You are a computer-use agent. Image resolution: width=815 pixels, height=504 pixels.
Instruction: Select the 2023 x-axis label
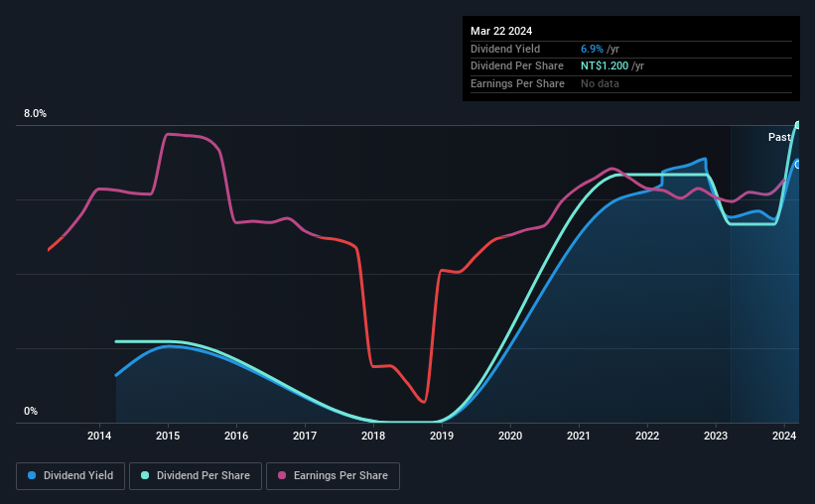point(716,436)
